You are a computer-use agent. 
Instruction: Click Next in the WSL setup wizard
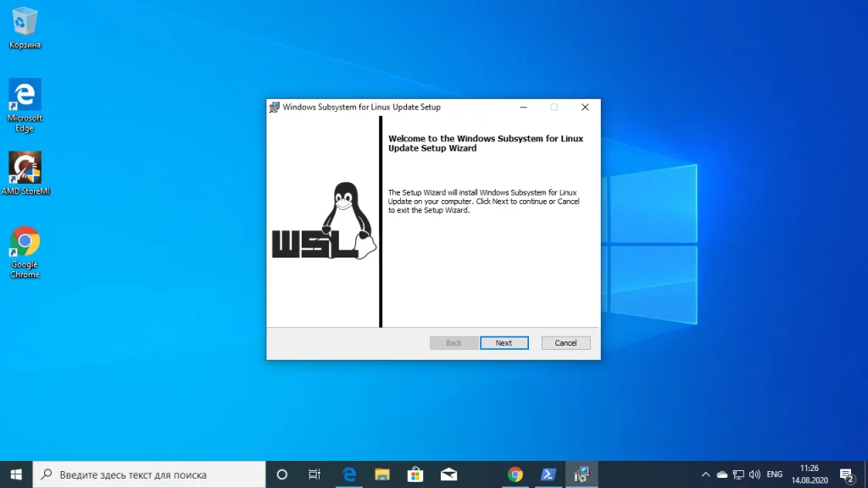click(x=504, y=343)
